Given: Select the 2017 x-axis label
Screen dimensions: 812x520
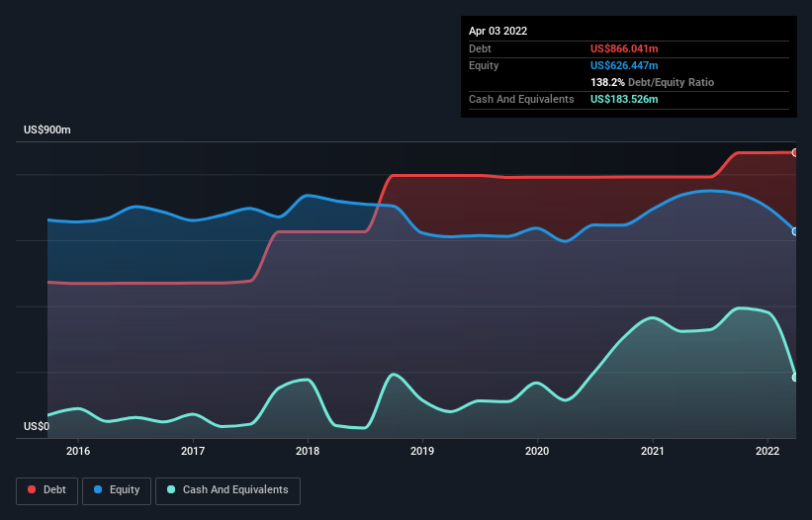Looking at the screenshot, I should [193, 451].
